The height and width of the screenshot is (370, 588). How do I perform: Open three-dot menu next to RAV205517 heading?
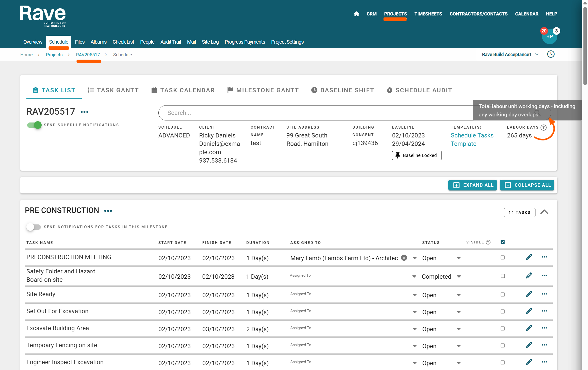(85, 112)
